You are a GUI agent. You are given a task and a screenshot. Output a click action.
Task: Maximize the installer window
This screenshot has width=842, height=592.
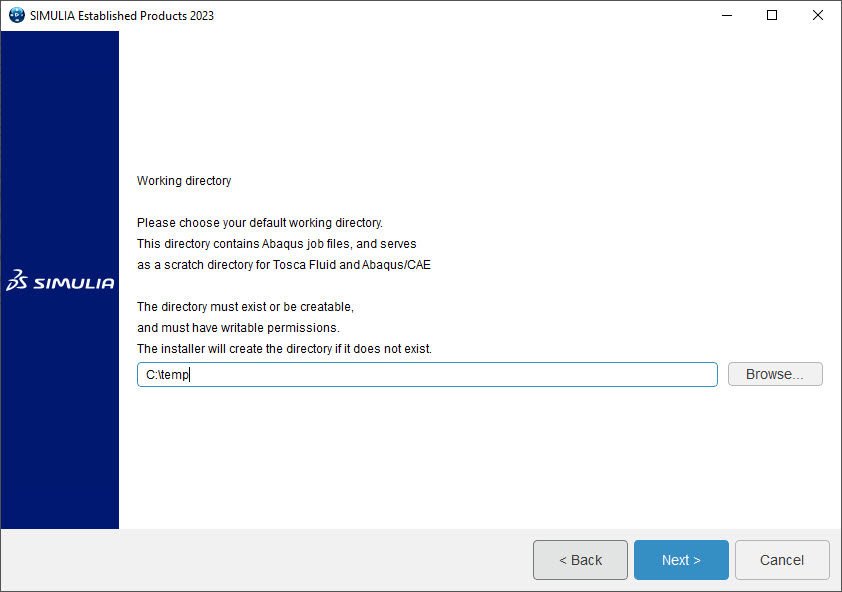[772, 15]
